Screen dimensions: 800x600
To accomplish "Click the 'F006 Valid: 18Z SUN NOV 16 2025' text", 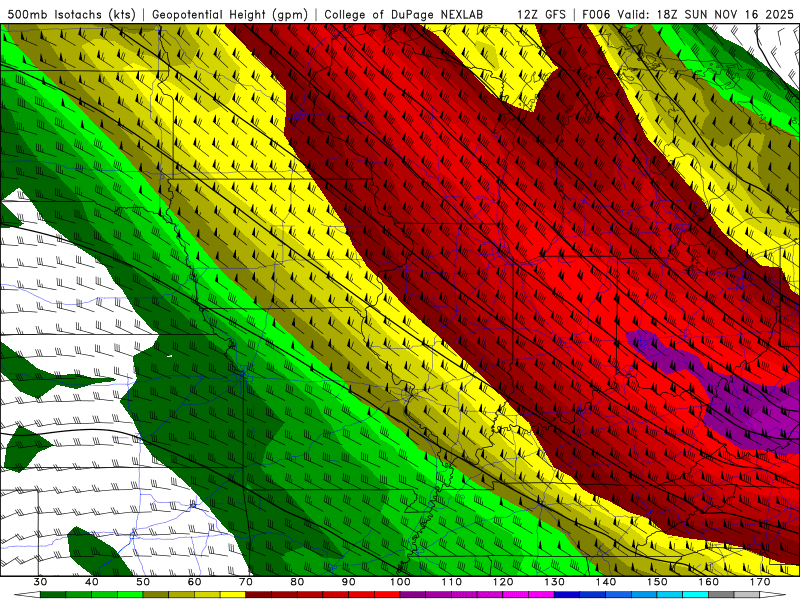I will pos(688,14).
